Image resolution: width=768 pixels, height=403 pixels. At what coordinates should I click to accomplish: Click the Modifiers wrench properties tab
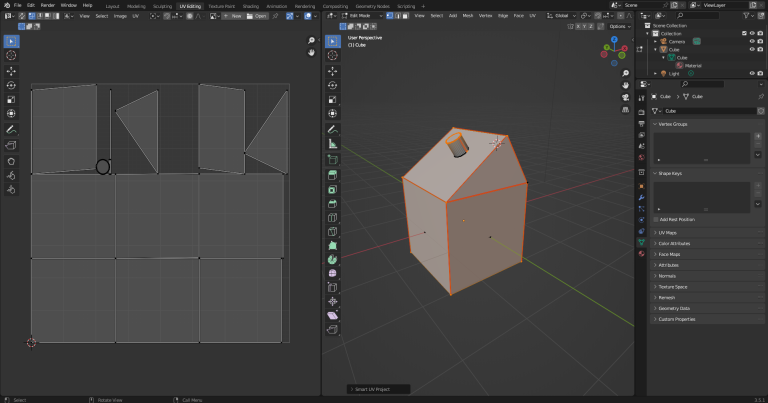(x=641, y=196)
